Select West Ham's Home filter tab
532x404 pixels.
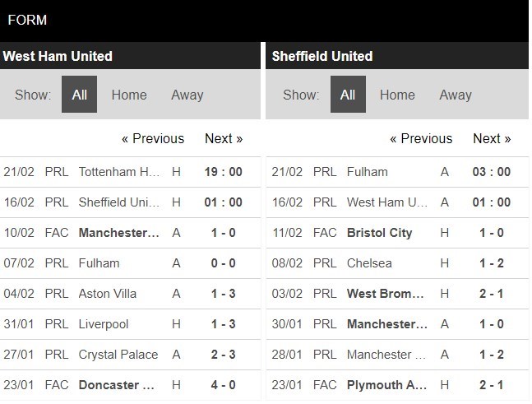coord(129,95)
